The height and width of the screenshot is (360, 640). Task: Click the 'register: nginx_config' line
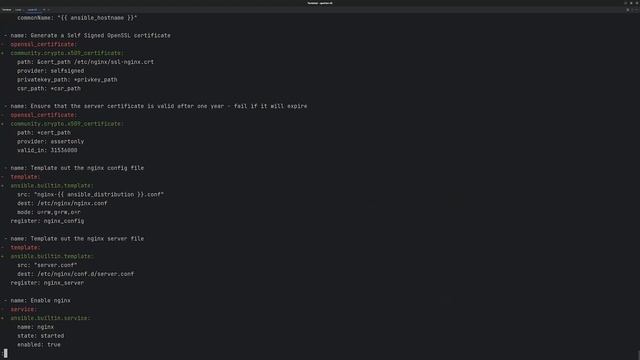coord(47,221)
